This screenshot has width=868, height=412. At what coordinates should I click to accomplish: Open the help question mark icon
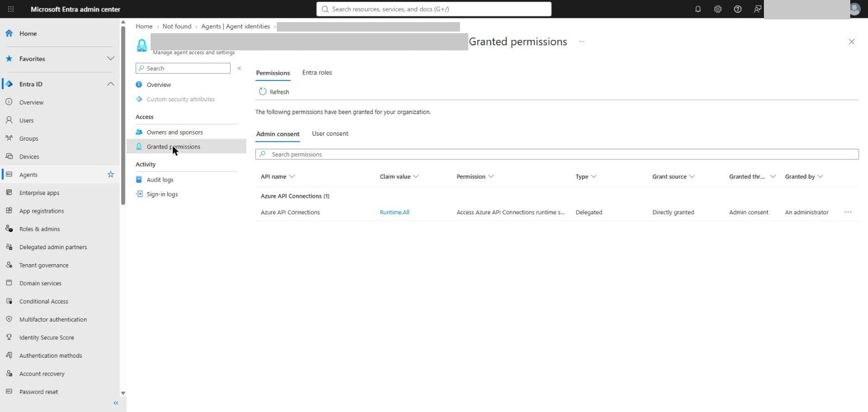click(x=737, y=9)
